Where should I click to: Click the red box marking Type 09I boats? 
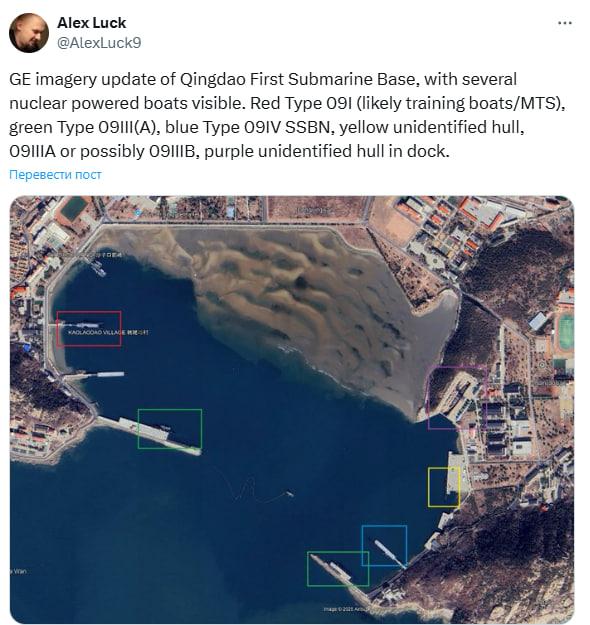tap(89, 328)
